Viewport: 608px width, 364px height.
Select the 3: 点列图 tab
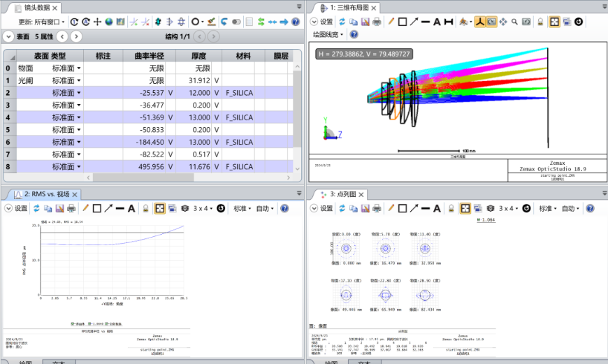342,194
